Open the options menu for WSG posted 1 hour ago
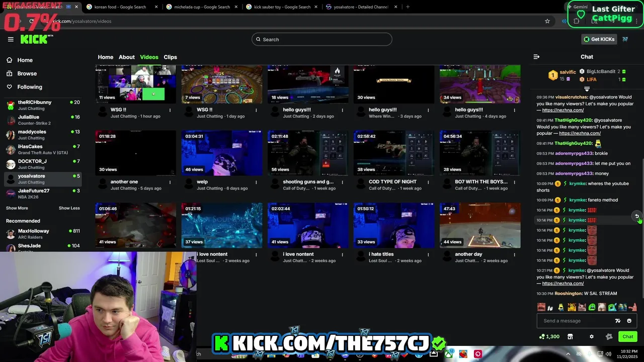644x362 pixels. 170,110
